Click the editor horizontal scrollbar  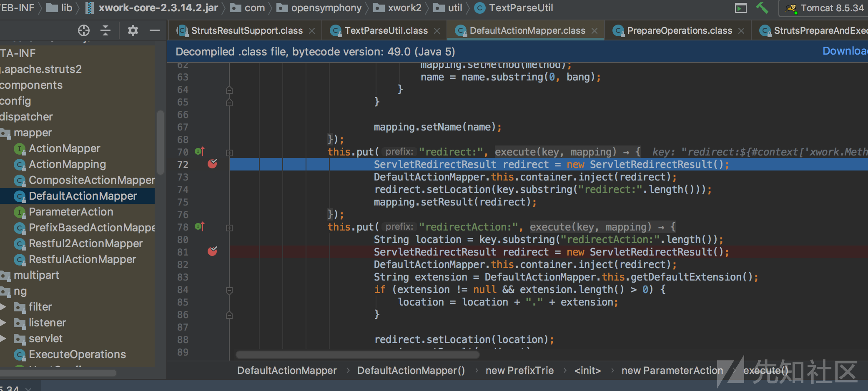(357, 355)
